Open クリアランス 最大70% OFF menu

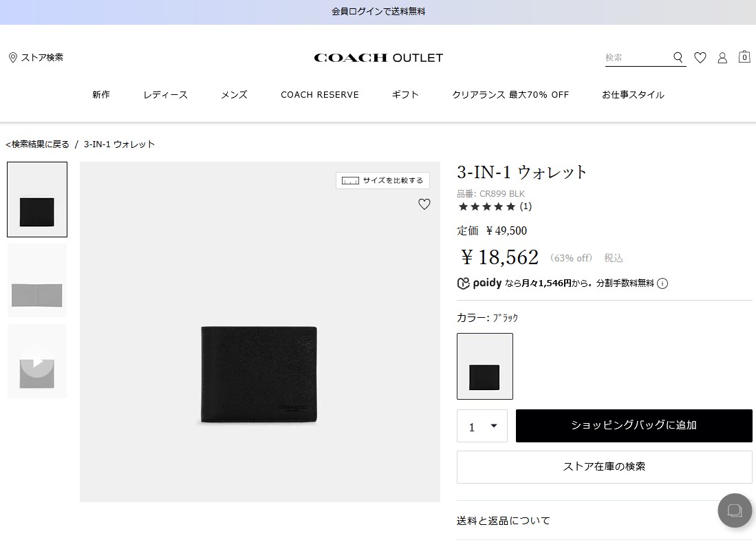[510, 94]
